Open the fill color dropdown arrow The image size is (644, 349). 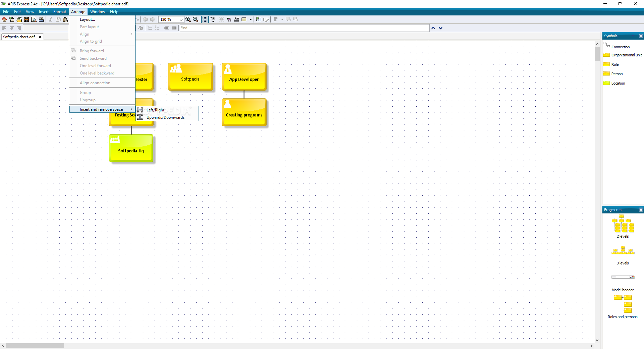251,19
